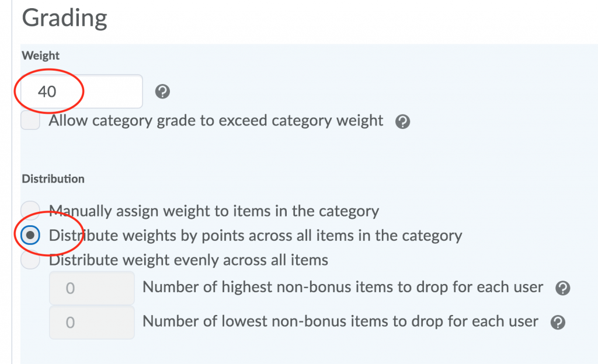Click the question mark beside exceed category weight
This screenshot has width=598, height=364.
click(x=402, y=121)
